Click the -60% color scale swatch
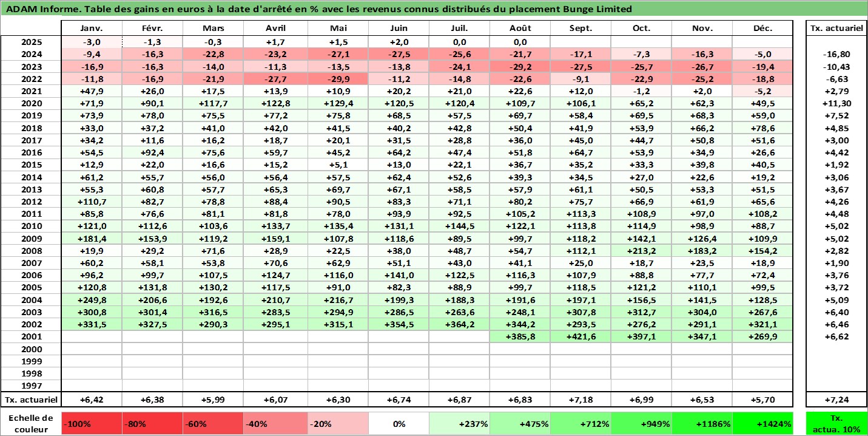This screenshot has width=868, height=436. click(x=214, y=424)
